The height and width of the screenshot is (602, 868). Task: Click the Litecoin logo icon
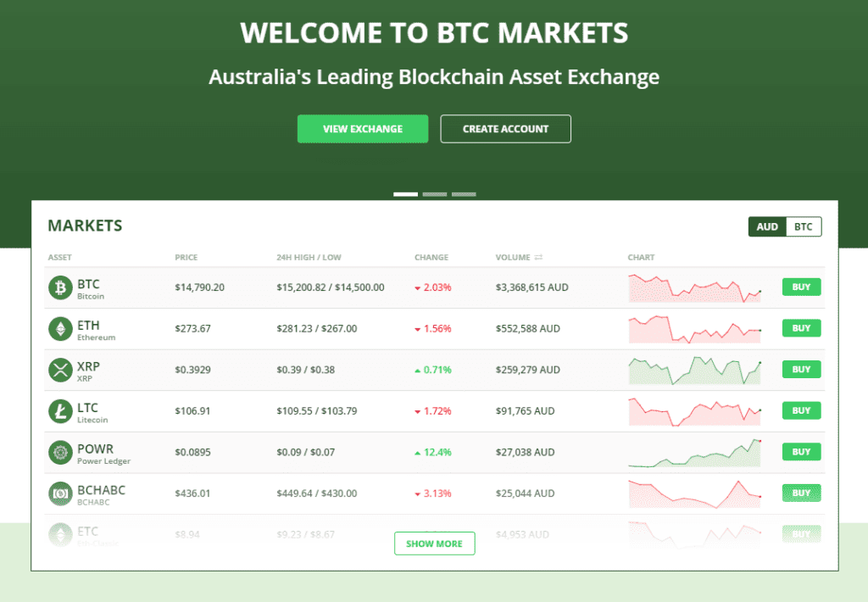[x=60, y=410]
